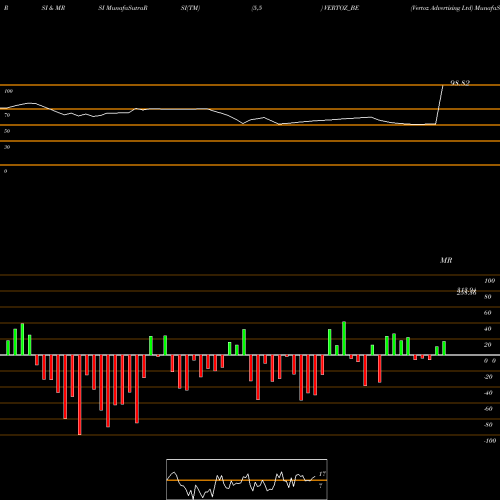Image resolution: width=500 pixels, height=500 pixels.
Task: Click the RSI axis label 50
Action: tap(7, 131)
